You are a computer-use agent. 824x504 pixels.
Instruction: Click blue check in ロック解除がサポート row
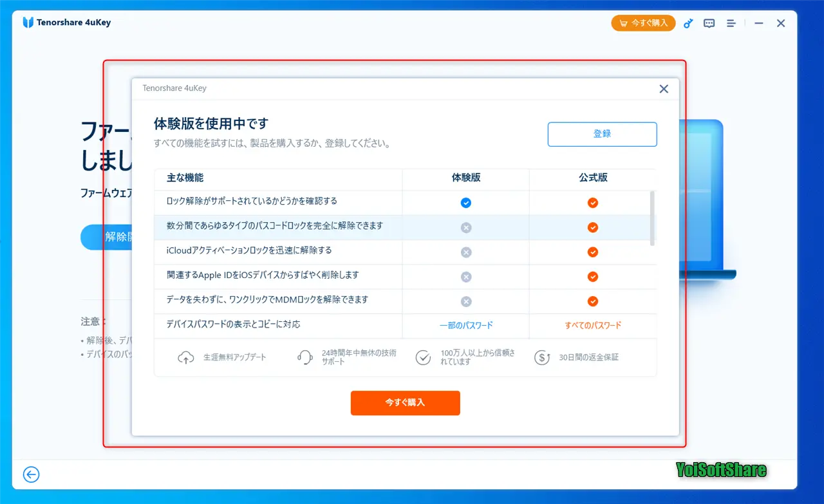pos(466,203)
